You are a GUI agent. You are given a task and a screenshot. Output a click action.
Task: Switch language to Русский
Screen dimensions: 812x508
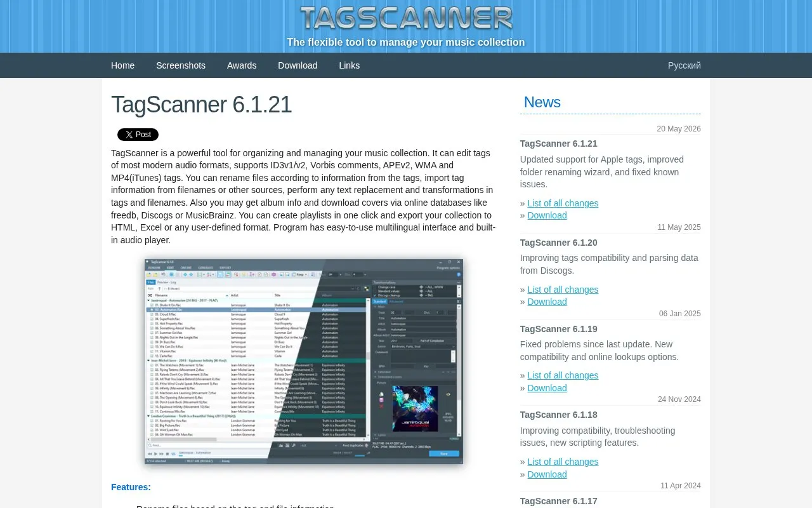pyautogui.click(x=684, y=65)
